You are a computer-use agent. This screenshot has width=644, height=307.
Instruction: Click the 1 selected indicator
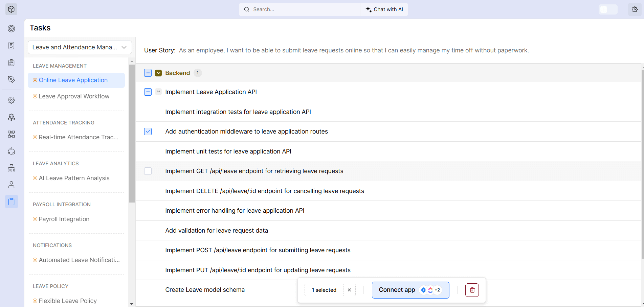coord(324,290)
